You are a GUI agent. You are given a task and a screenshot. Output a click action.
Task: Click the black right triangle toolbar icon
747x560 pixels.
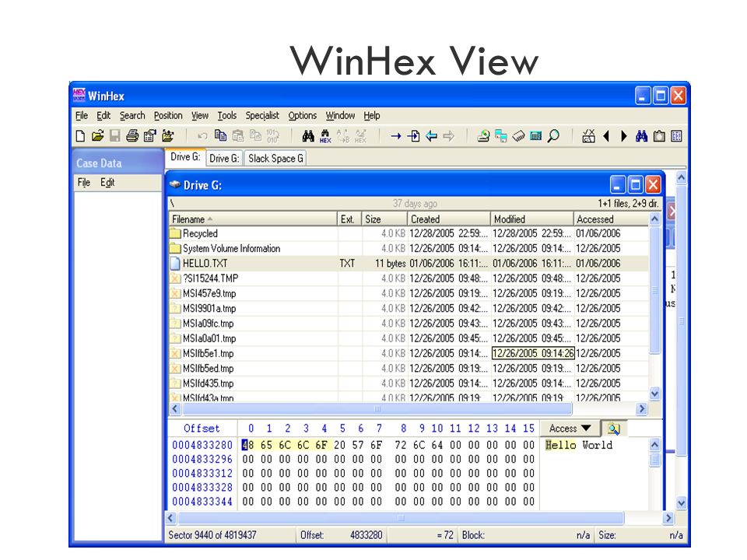pyautogui.click(x=623, y=136)
